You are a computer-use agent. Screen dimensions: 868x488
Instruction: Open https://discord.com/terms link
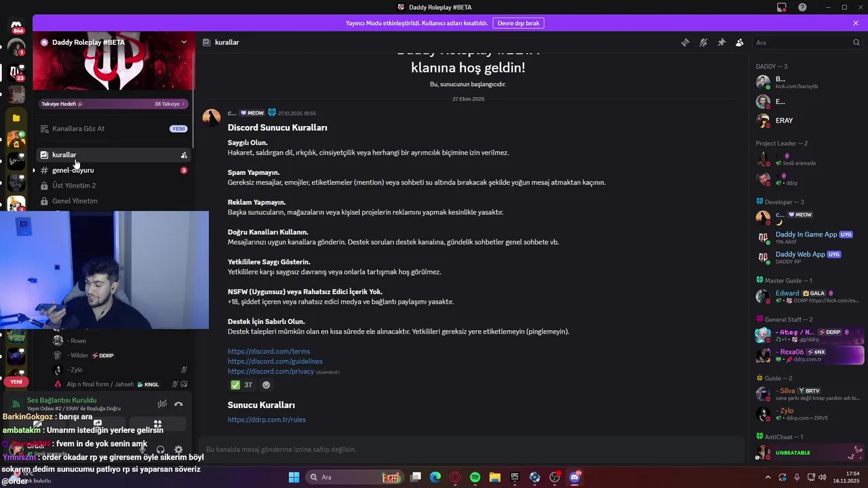[269, 352]
